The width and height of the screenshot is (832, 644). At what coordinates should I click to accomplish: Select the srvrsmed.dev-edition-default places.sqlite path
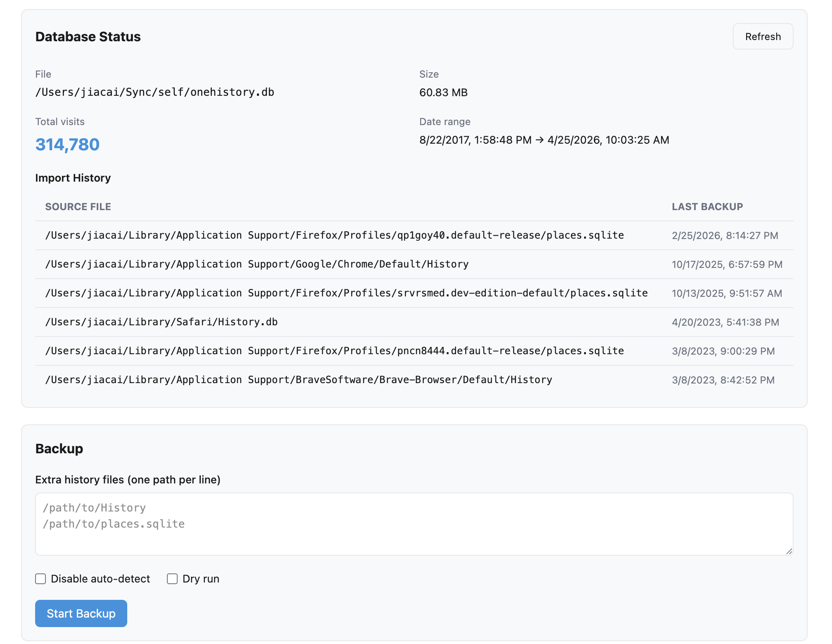pyautogui.click(x=346, y=293)
